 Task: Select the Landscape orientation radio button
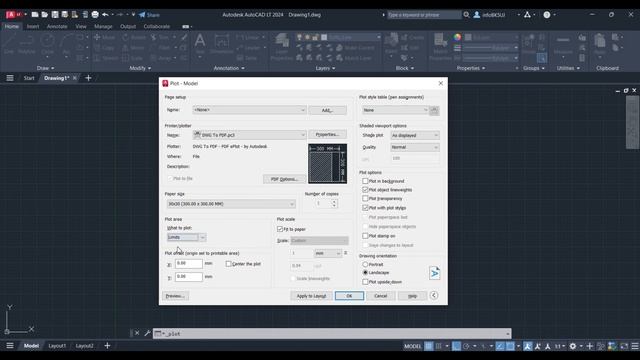pos(365,273)
